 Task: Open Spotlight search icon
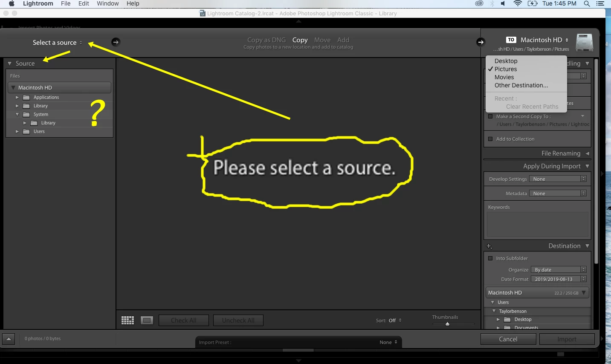[x=587, y=3]
